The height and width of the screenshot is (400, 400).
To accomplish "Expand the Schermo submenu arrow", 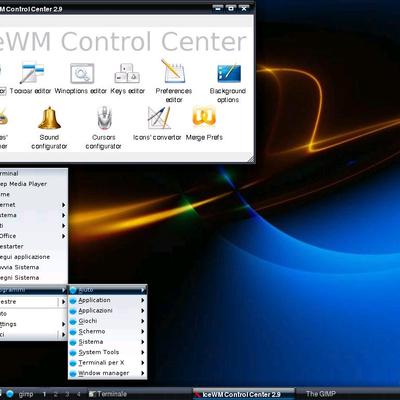I will (x=143, y=332).
